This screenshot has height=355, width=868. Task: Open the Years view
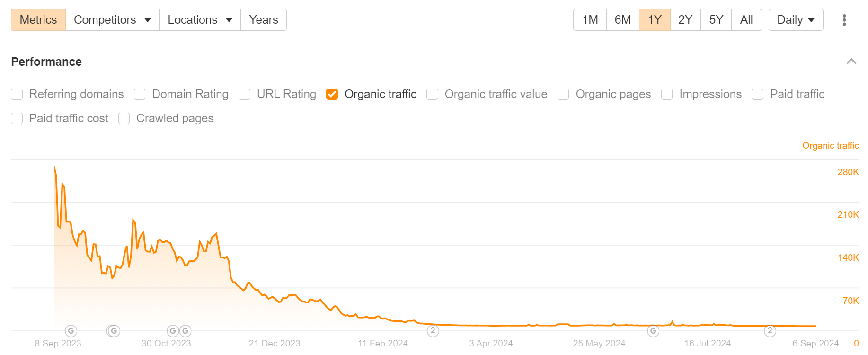263,19
